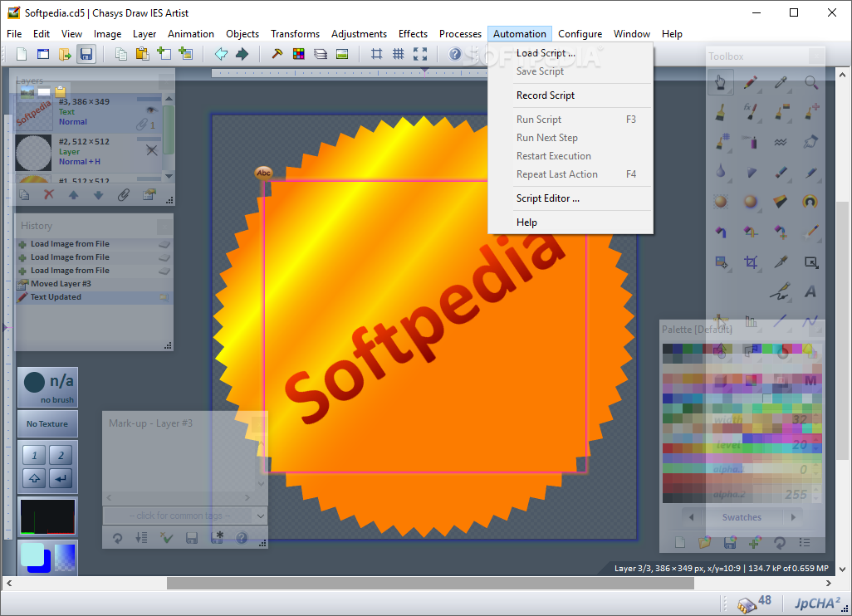Select the rainbow gradient arc tool

(810, 202)
